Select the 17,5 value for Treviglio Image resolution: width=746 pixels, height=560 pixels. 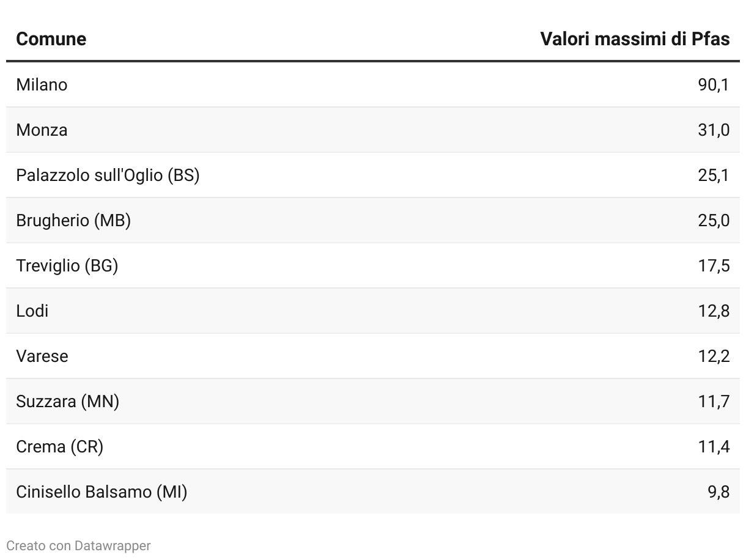[x=714, y=265]
